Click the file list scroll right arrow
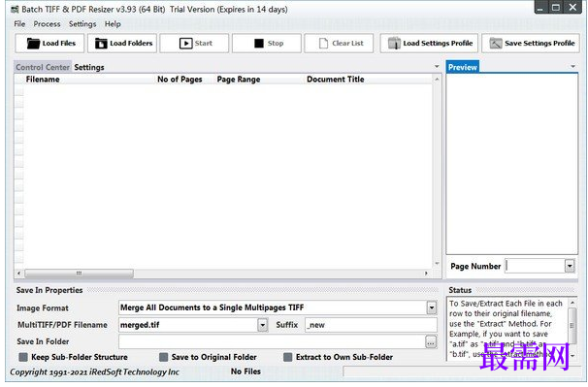 click(426, 274)
